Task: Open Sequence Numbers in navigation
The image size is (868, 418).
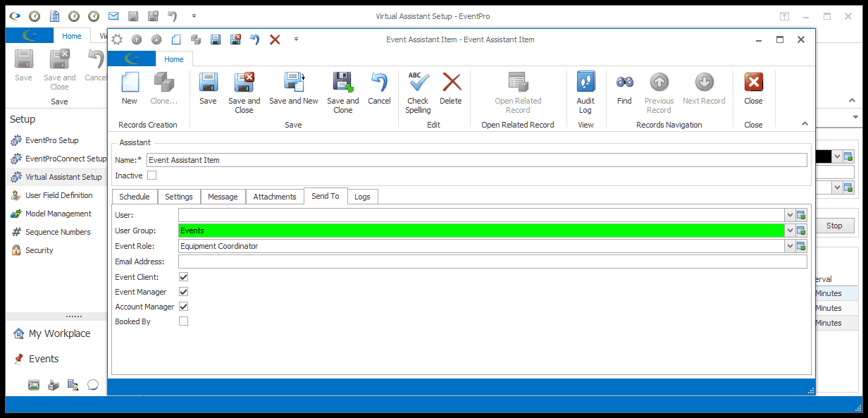Action: point(50,232)
